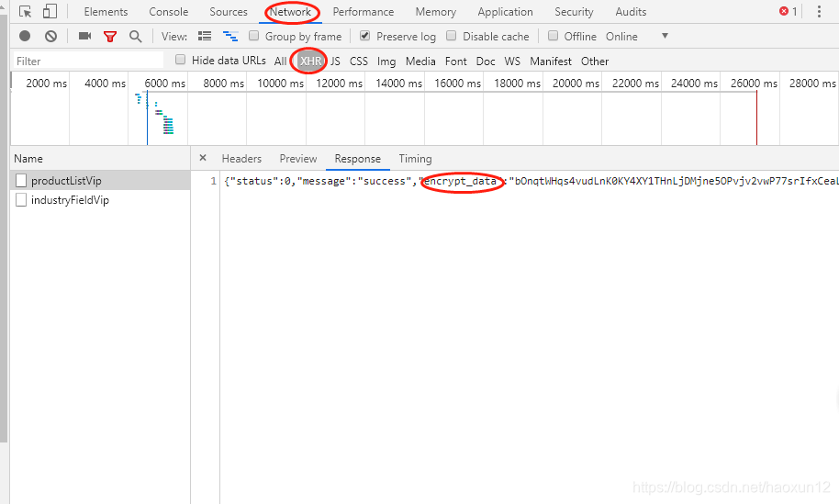Filter requests by Img
The width and height of the screenshot is (839, 504).
pos(386,62)
